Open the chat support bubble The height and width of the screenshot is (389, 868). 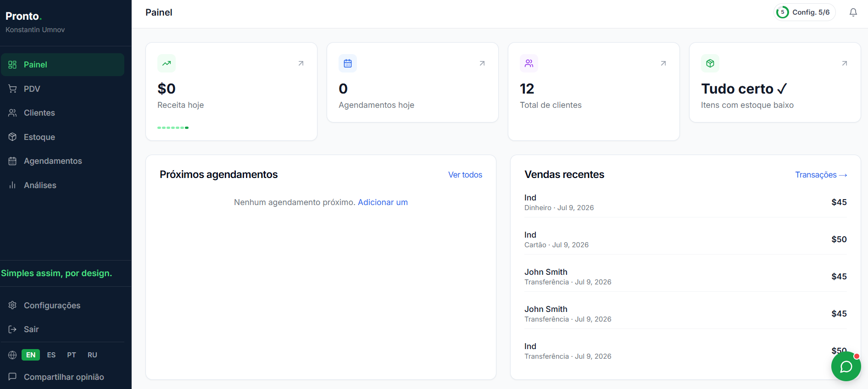(846, 366)
